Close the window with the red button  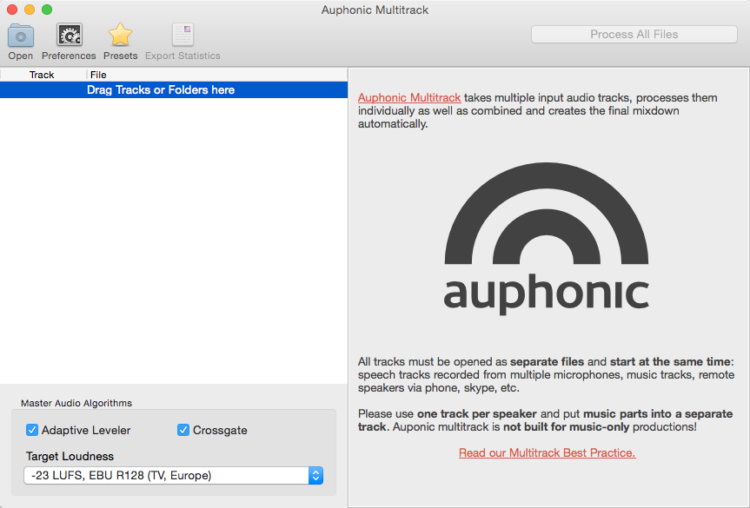tap(12, 10)
